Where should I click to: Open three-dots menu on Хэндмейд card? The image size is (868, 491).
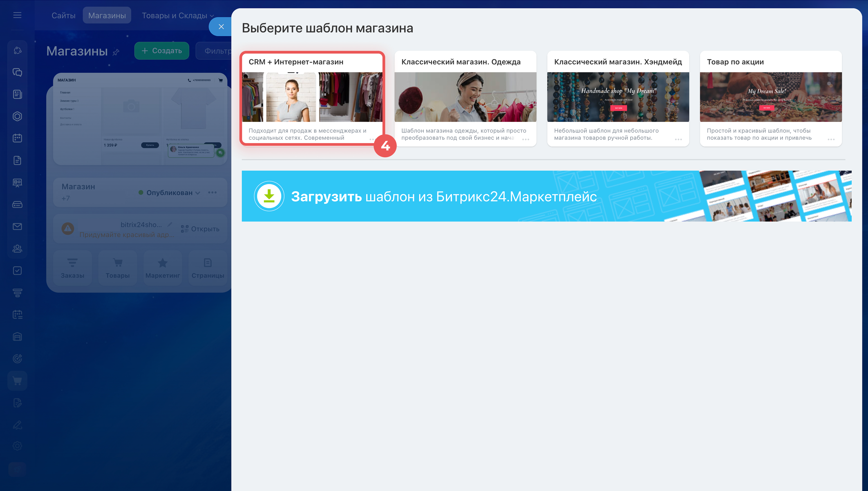678,139
